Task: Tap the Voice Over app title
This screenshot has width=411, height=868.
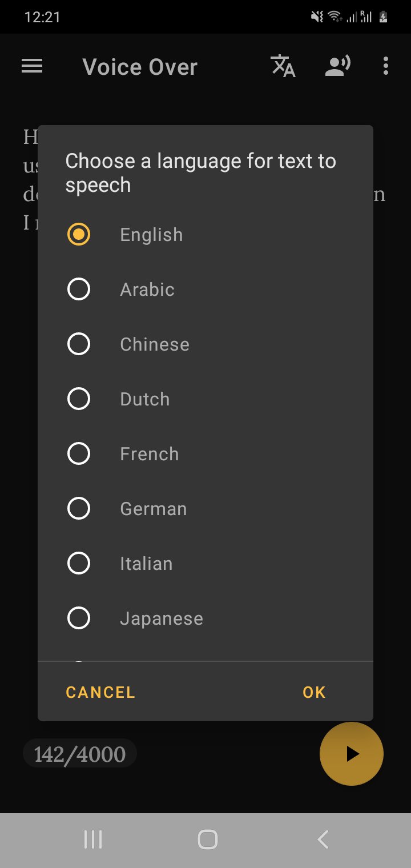Action: 140,67
